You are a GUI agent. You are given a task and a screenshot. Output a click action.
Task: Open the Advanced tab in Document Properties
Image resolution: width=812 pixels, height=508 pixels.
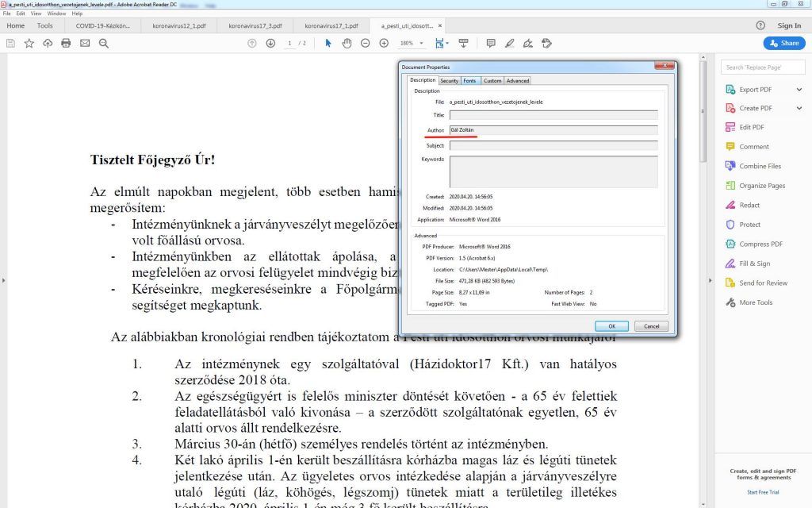coord(518,81)
